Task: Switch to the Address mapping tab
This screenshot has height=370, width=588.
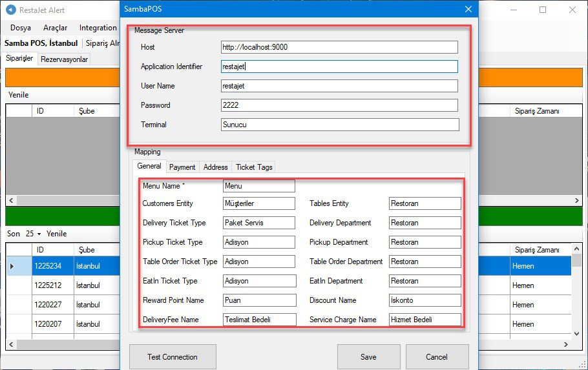Action: click(x=215, y=167)
